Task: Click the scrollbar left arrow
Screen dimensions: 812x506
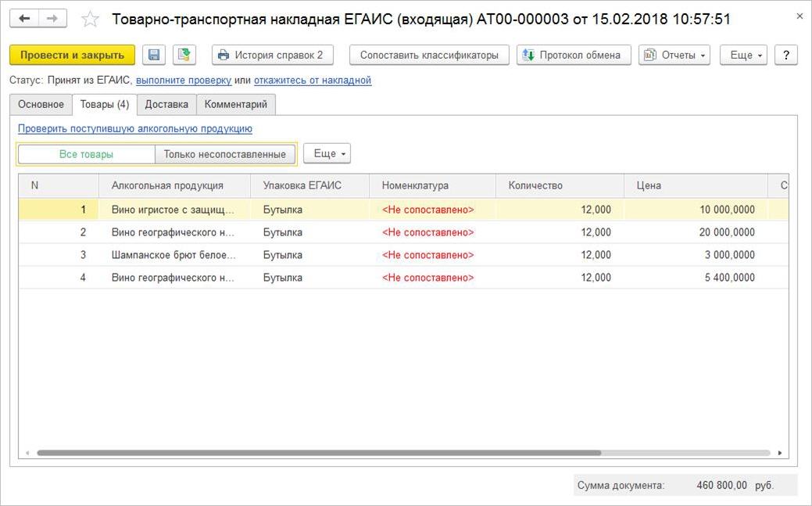Action: coord(27,453)
